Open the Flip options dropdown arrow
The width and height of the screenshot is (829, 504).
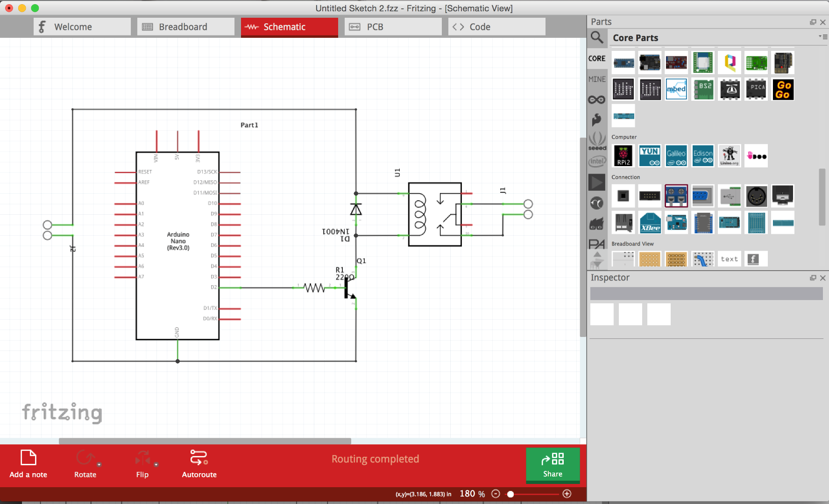pos(156,465)
